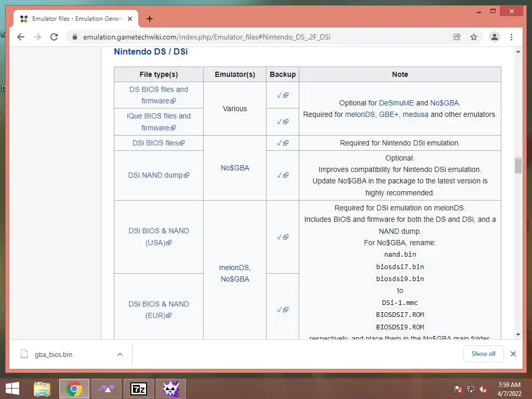Open the Windows Start menu
This screenshot has width=532, height=399.
[12, 389]
